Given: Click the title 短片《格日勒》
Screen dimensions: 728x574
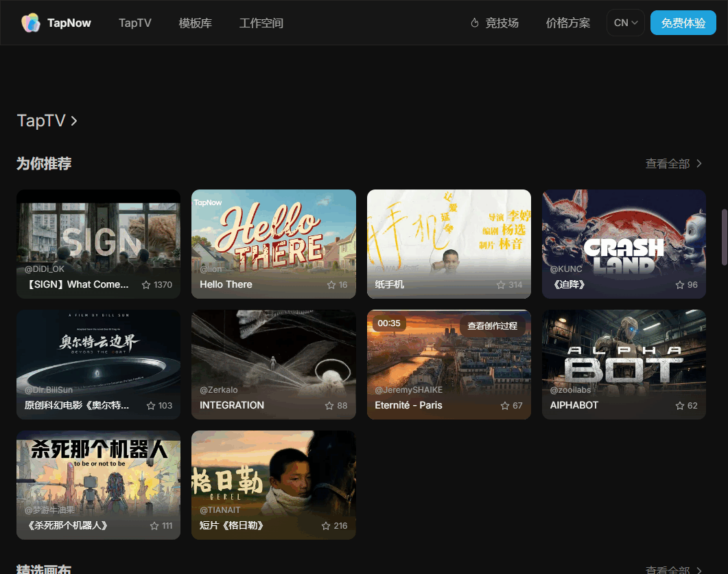Looking at the screenshot, I should coord(232,526).
